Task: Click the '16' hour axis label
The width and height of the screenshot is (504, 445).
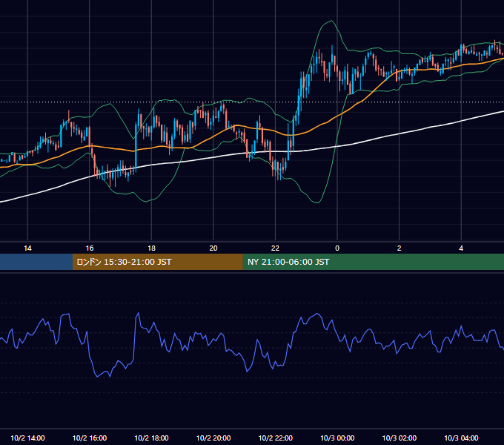Action: pos(90,248)
